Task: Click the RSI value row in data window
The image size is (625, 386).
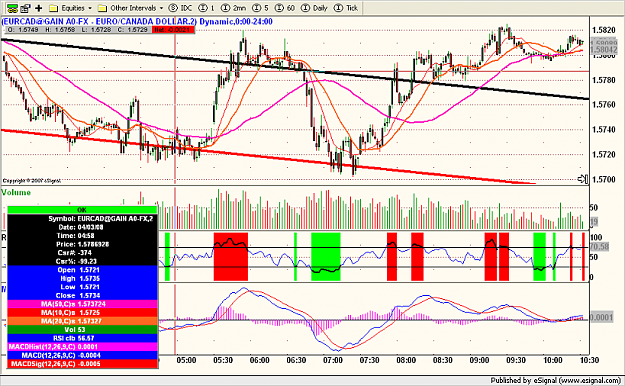Action: pyautogui.click(x=82, y=338)
